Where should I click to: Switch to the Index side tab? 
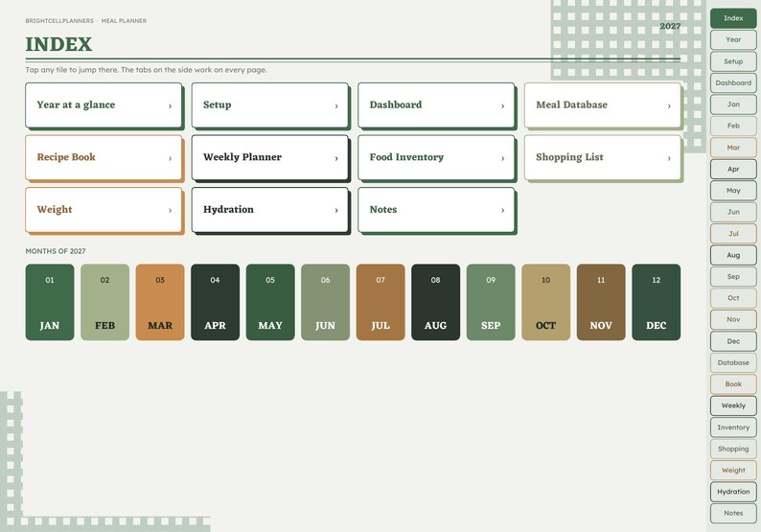[733, 18]
